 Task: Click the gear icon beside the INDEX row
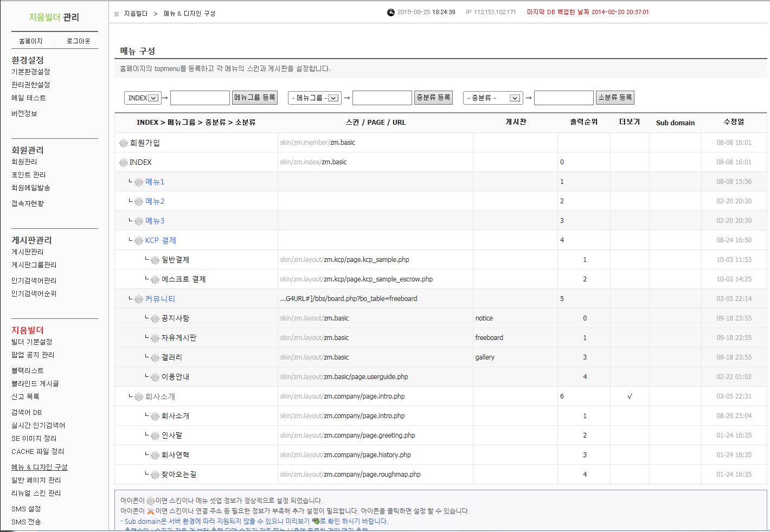click(124, 163)
